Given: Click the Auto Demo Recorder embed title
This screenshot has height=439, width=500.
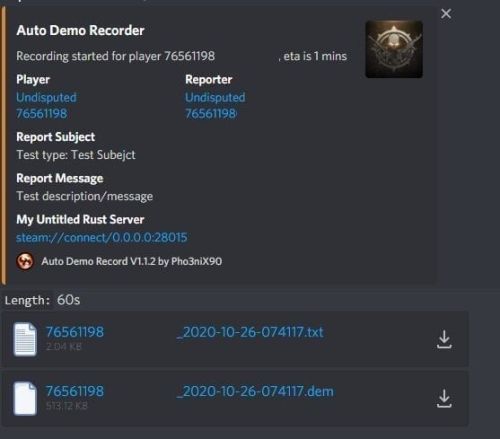Looking at the screenshot, I should point(80,30).
